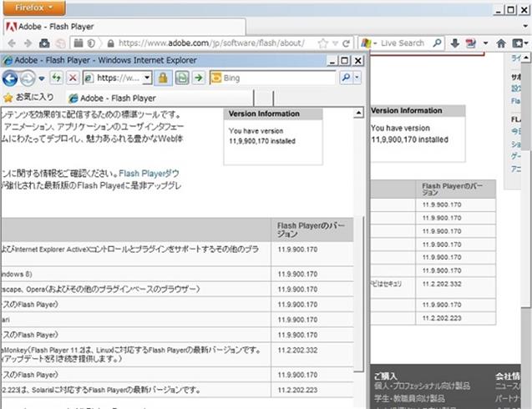This screenshot has width=532, height=409.
Task: Click Internet Explorer's scrollbar up arrow
Action: pos(358,113)
